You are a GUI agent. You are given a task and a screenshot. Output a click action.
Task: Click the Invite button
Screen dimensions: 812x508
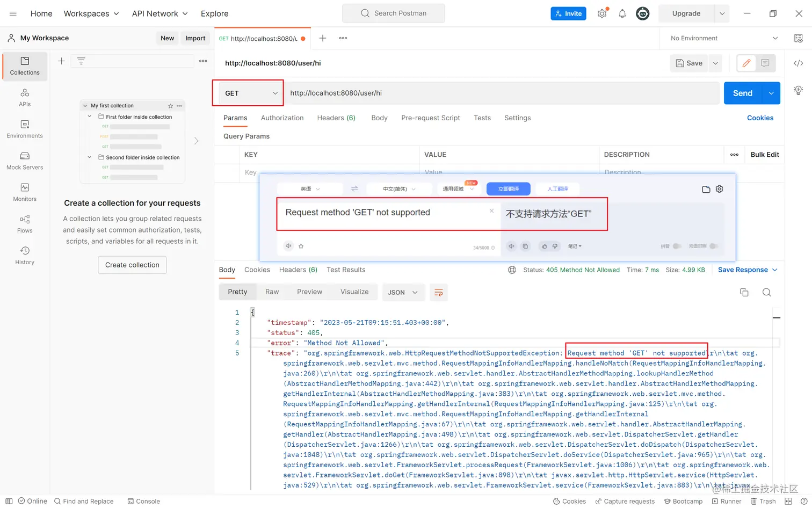tap(568, 13)
